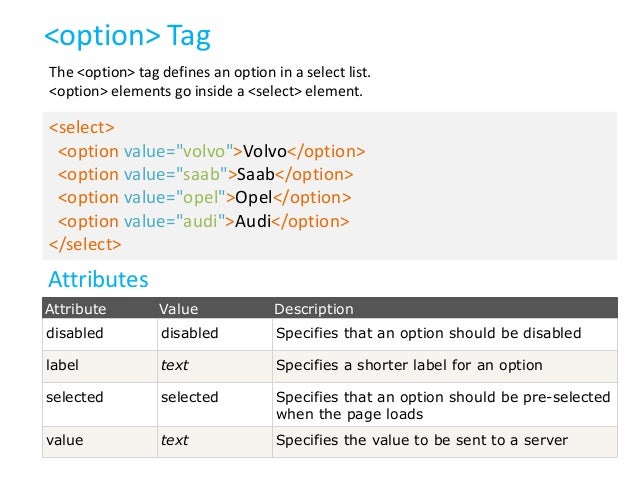Click the 'Description' column header
Screen dimensions: 638x479
[x=314, y=309]
